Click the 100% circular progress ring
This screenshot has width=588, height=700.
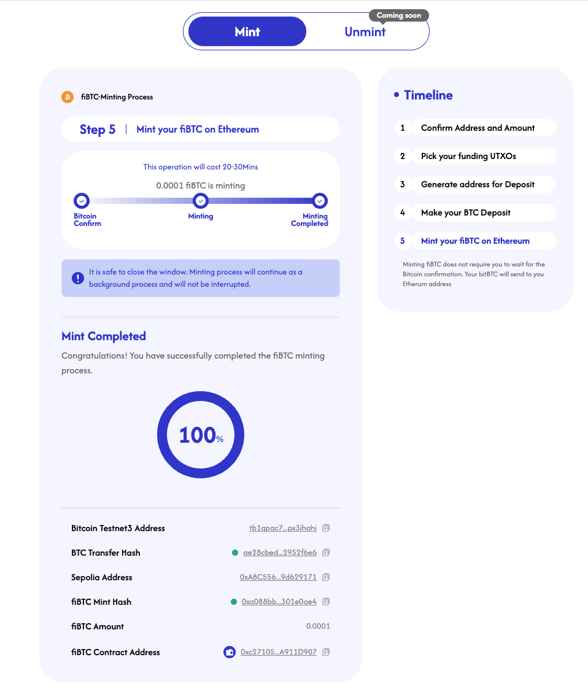pos(201,435)
